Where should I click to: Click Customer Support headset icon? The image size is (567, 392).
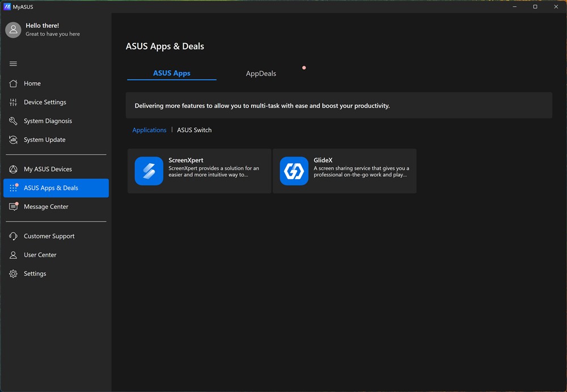click(x=13, y=236)
